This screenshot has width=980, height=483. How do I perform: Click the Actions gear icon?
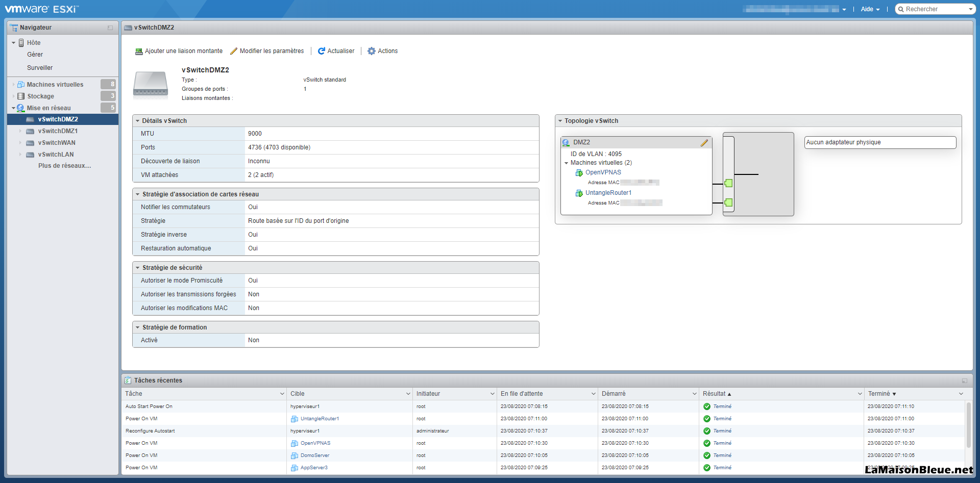coord(372,51)
